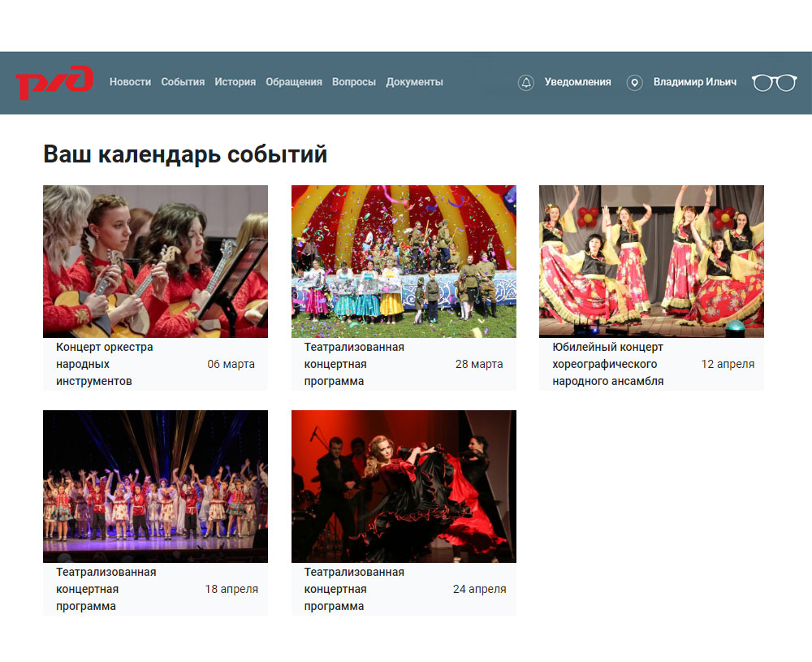The height and width of the screenshot is (662, 812).
Task: Open the choreographic ensemble dancers photo
Action: pyautogui.click(x=651, y=261)
